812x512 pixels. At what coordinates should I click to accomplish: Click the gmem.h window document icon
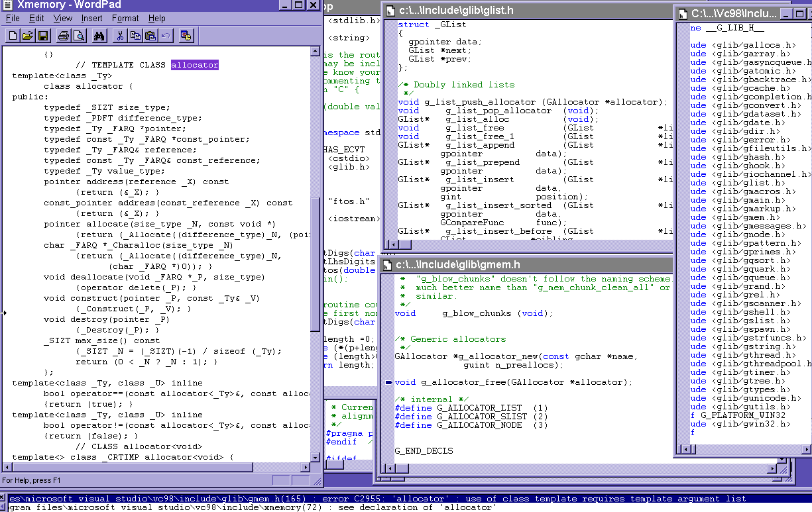point(387,265)
